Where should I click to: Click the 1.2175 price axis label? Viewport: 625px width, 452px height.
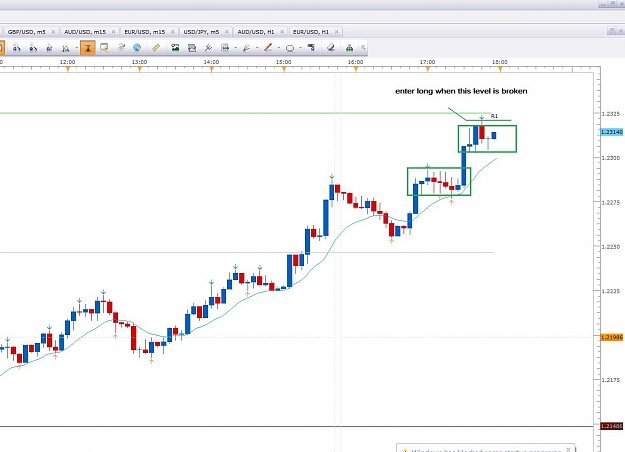pos(611,380)
